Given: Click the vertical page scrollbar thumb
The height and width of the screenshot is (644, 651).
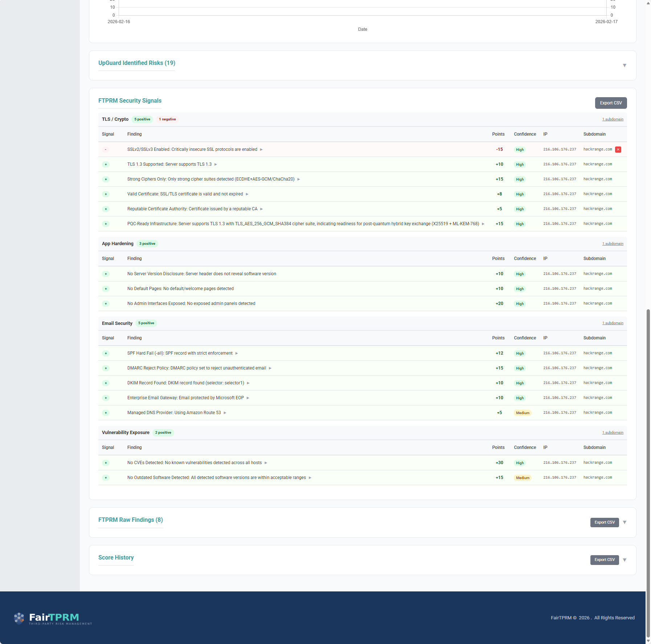Looking at the screenshot, I should tap(648, 471).
